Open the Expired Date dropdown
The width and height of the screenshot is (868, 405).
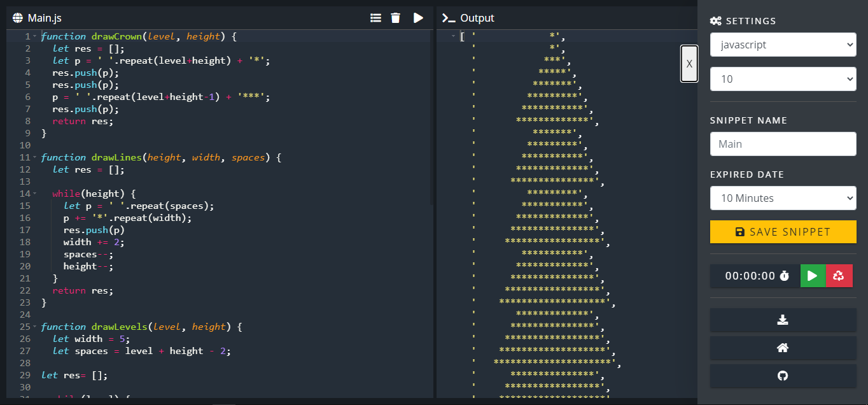pyautogui.click(x=783, y=198)
